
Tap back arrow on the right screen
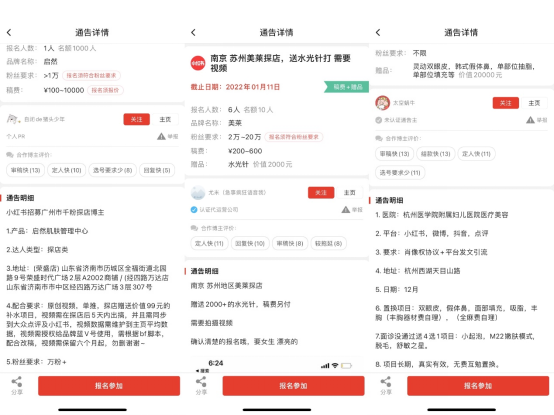378,32
